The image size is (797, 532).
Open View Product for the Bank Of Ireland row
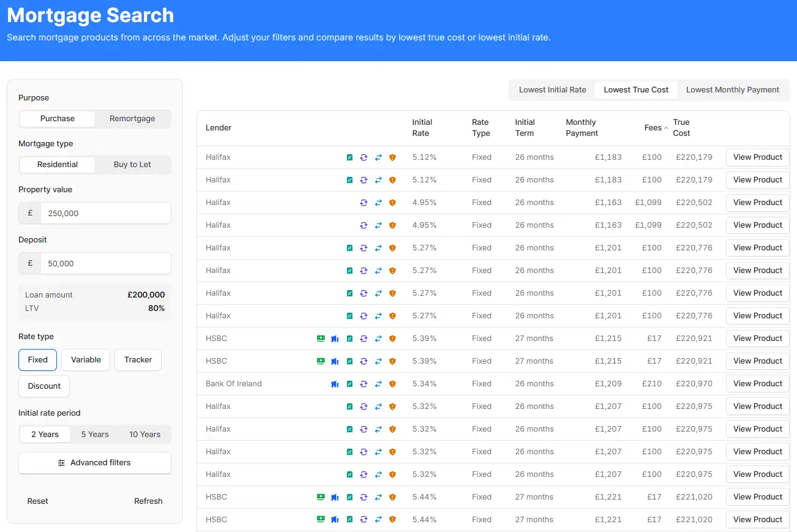[x=758, y=384]
